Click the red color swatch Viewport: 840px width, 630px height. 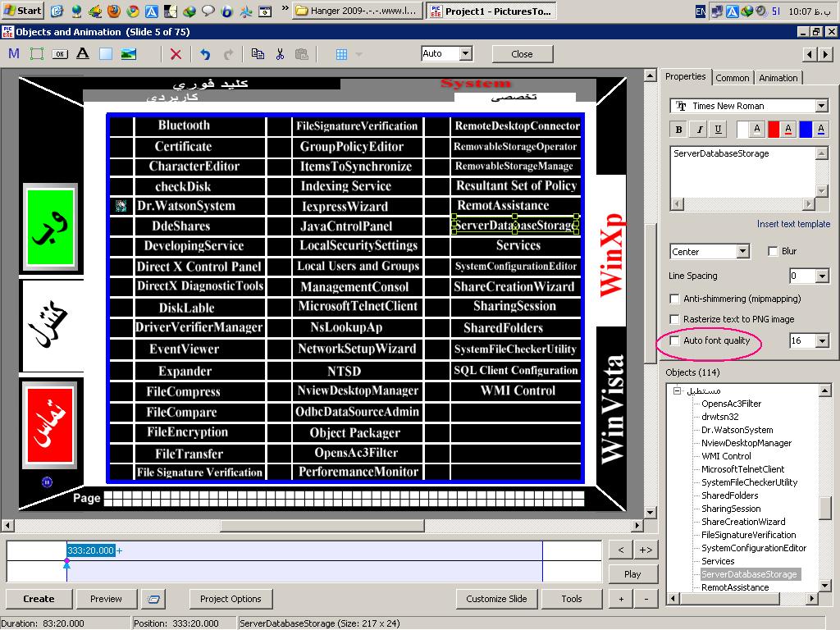[x=774, y=130]
